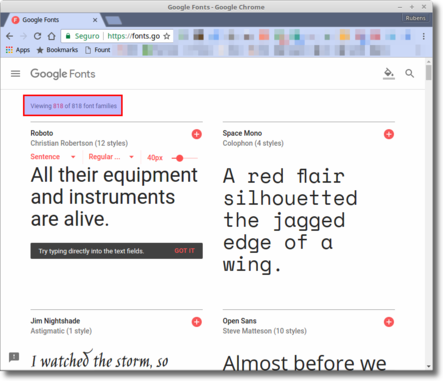
Task: Go to the browser home icon
Action: 51,36
